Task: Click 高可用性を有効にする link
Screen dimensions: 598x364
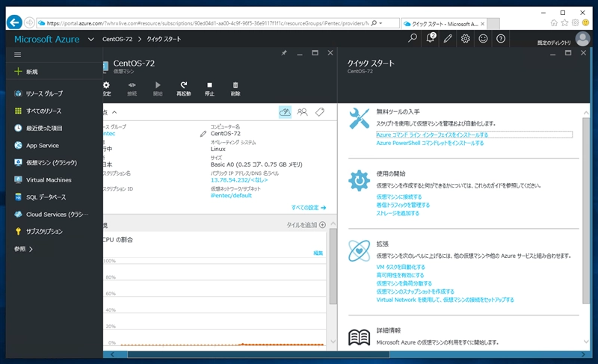Action: point(400,275)
